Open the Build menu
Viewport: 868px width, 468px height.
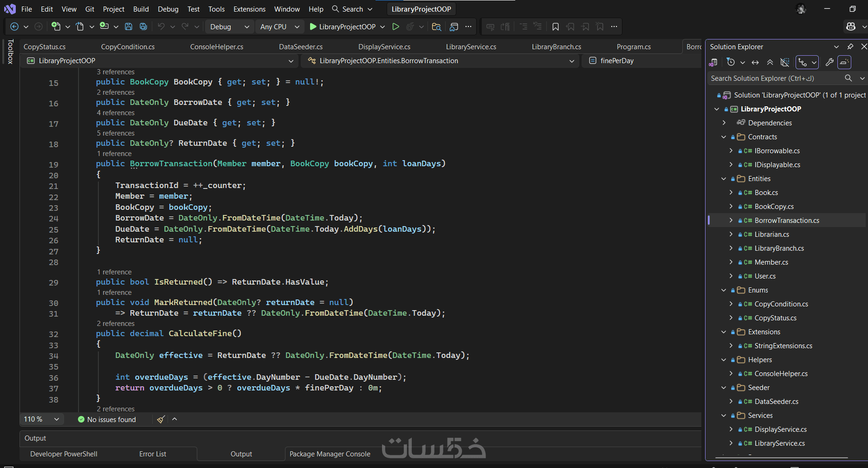[141, 9]
